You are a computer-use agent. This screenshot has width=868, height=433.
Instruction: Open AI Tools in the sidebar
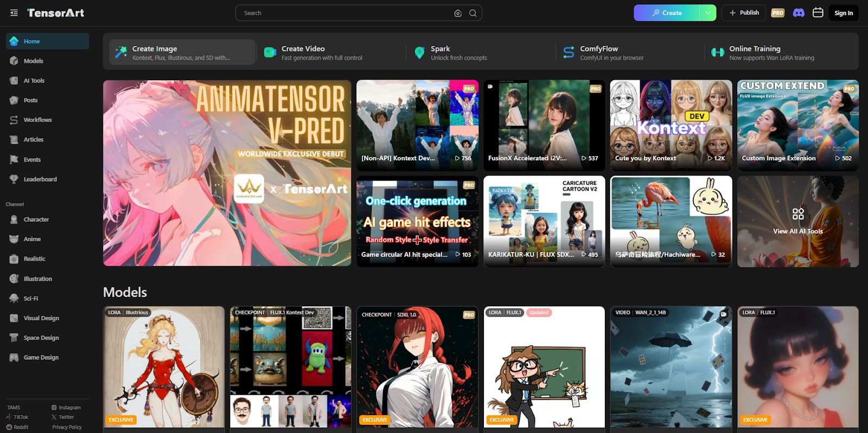[x=48, y=81]
